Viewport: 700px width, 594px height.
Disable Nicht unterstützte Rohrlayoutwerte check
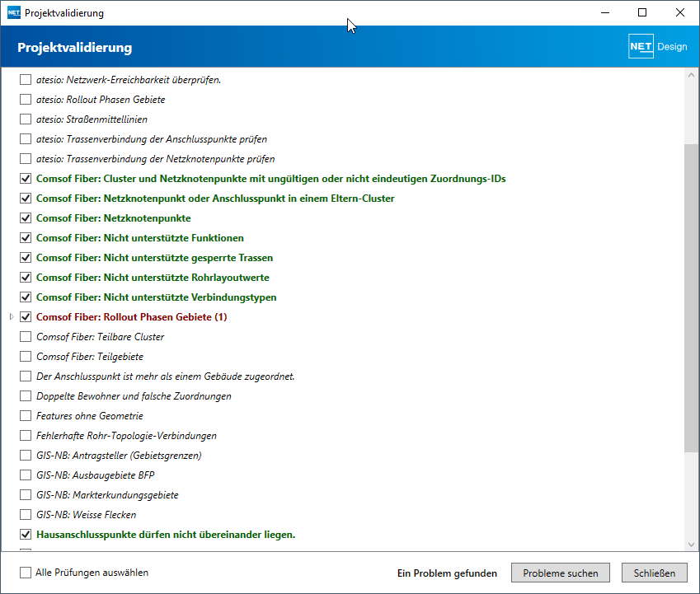26,278
